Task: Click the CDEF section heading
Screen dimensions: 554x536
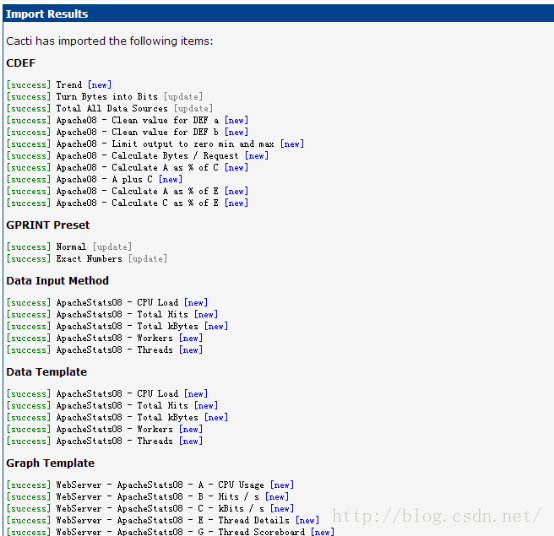Action: click(21, 63)
